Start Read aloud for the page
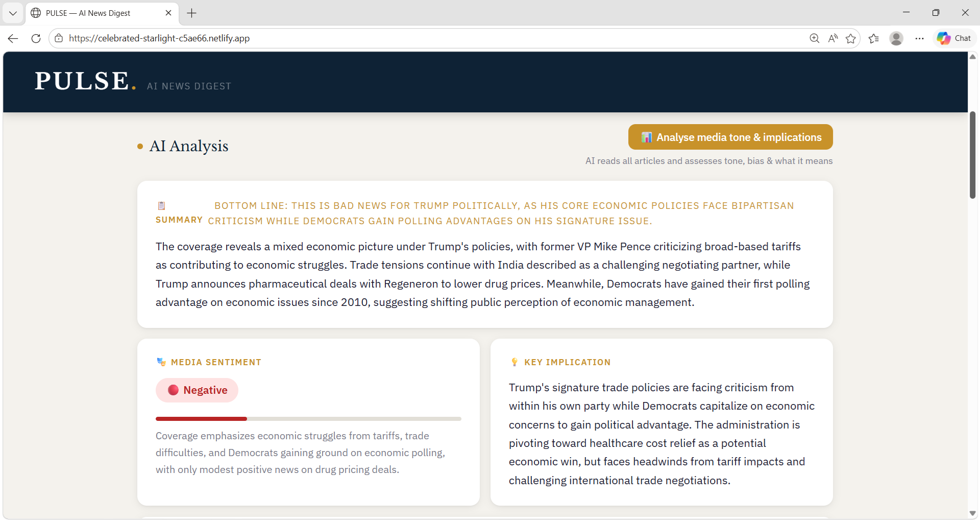The height and width of the screenshot is (521, 980). click(x=832, y=38)
